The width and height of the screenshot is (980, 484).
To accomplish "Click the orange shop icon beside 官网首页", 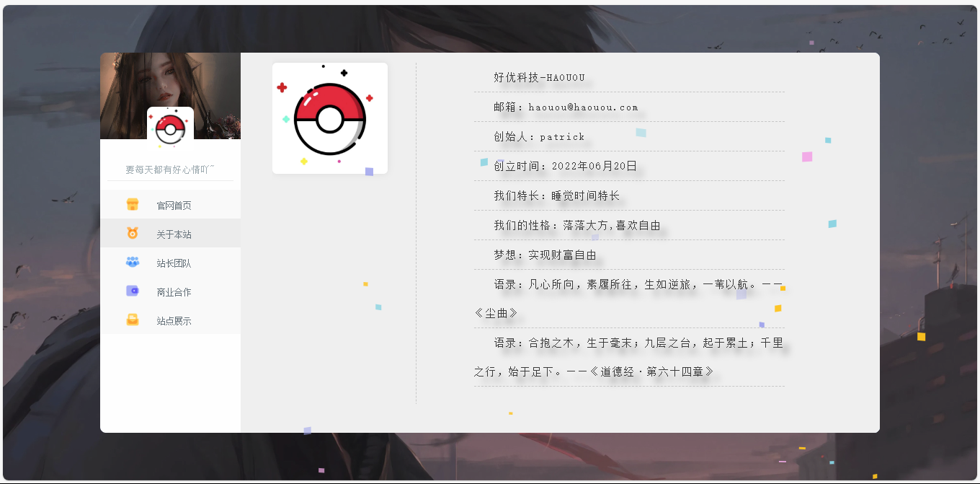I will [133, 205].
